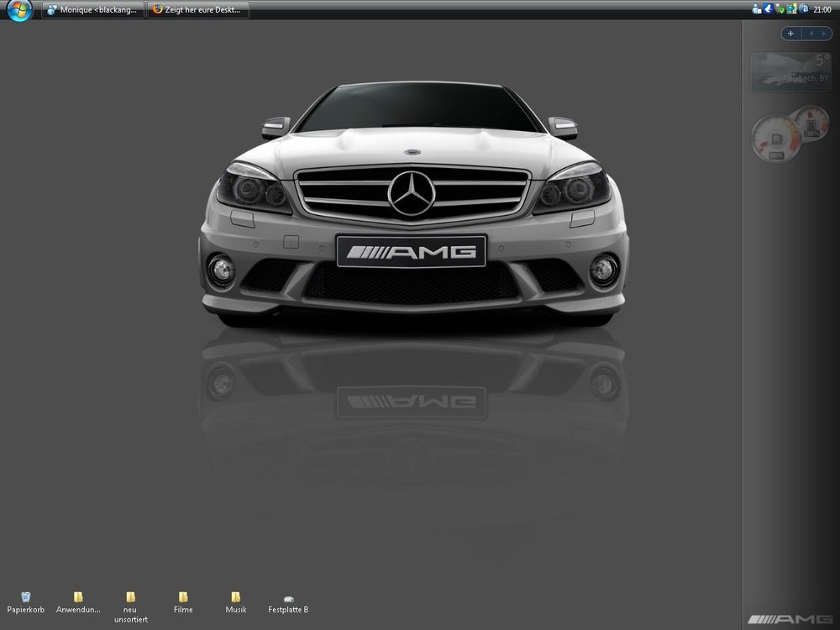This screenshot has width=840, height=630.
Task: Open the Windows Start menu
Action: pyautogui.click(x=18, y=10)
